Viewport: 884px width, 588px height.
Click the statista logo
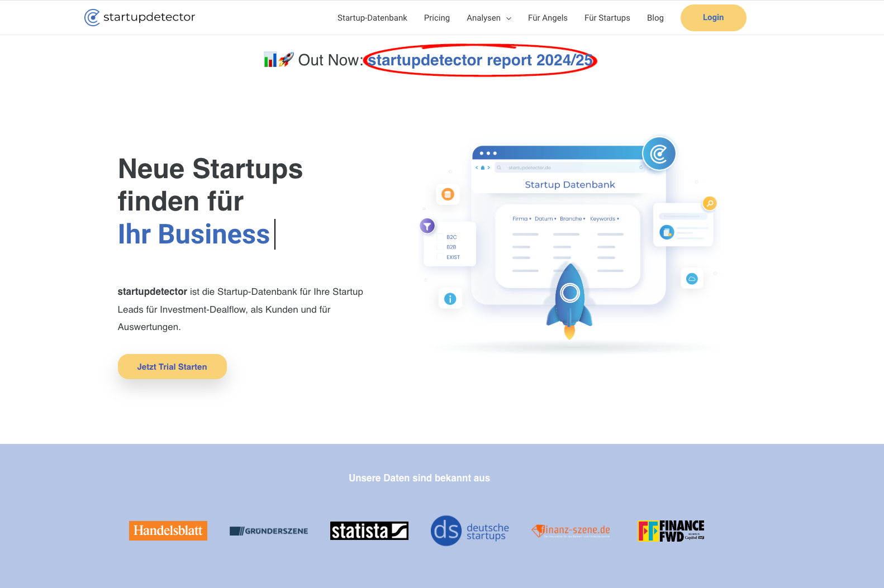point(369,530)
